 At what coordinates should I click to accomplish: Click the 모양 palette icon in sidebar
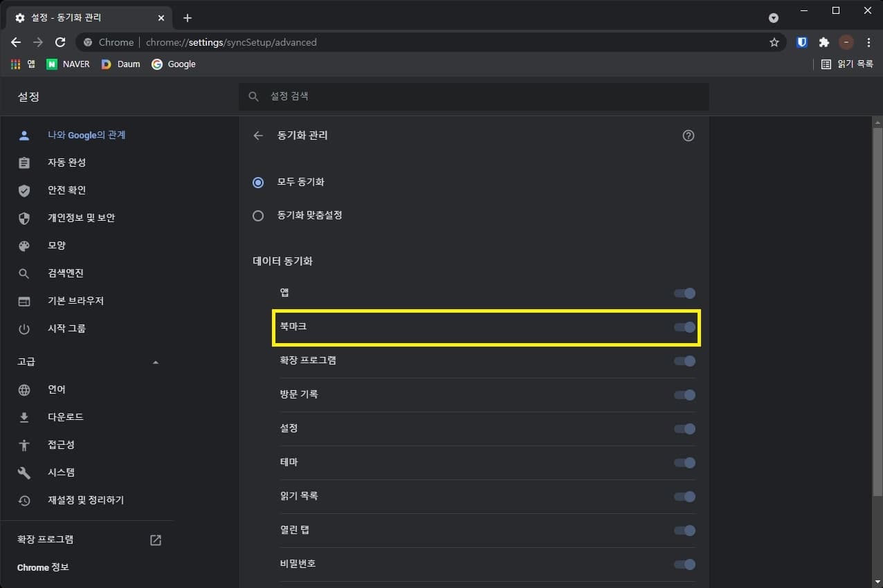pos(24,246)
